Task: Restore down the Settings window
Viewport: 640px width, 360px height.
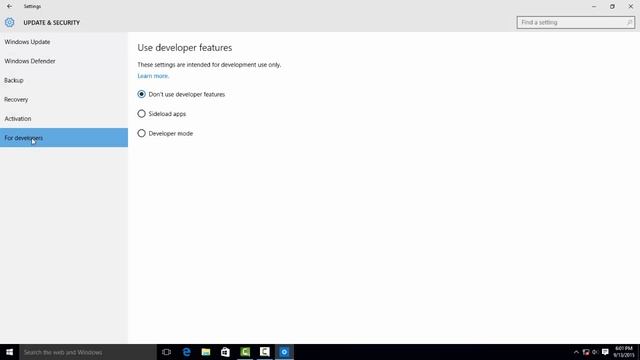Action: [612, 6]
